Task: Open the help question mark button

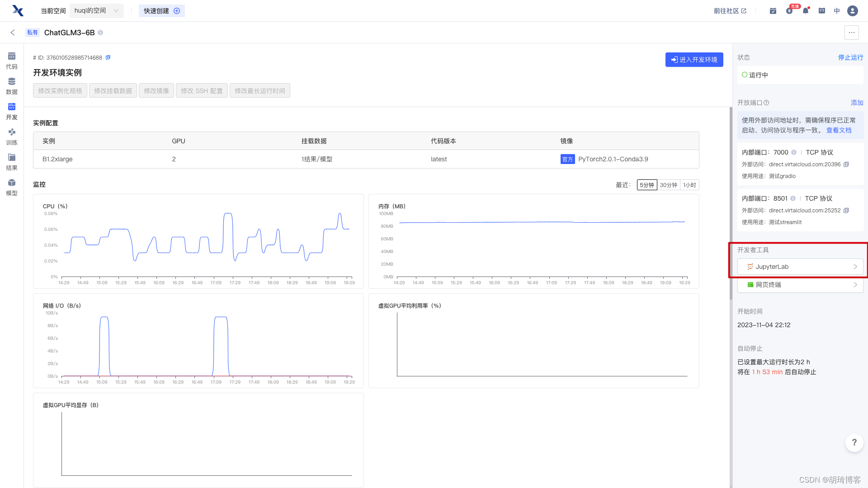Action: point(854,442)
